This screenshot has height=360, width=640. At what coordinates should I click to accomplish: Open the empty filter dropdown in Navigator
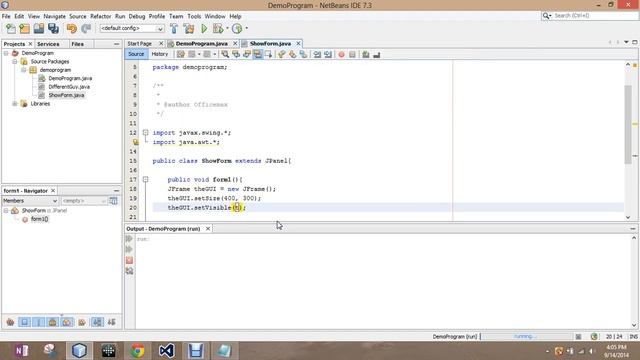tap(84, 201)
